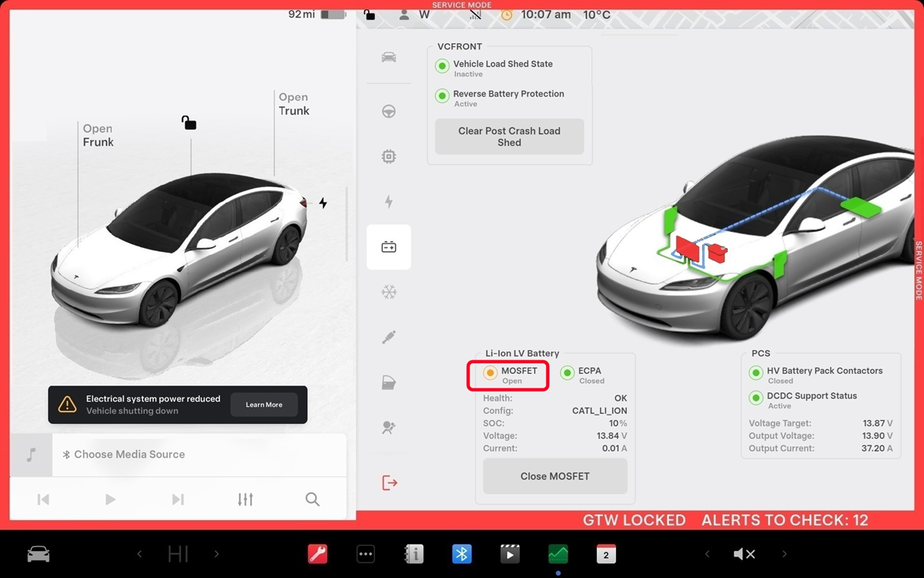924x578 pixels.
Task: Click the processor chip icon in sidebar
Action: pos(389,157)
